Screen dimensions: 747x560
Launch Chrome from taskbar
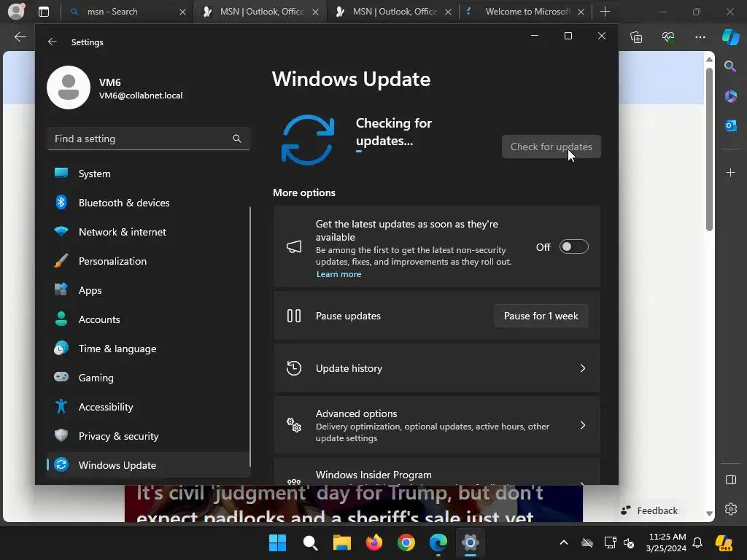[406, 542]
